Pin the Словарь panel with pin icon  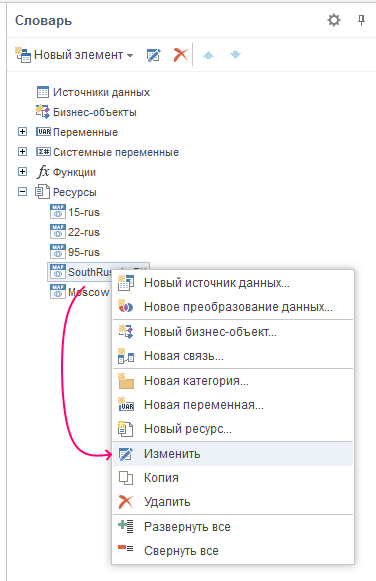click(362, 20)
